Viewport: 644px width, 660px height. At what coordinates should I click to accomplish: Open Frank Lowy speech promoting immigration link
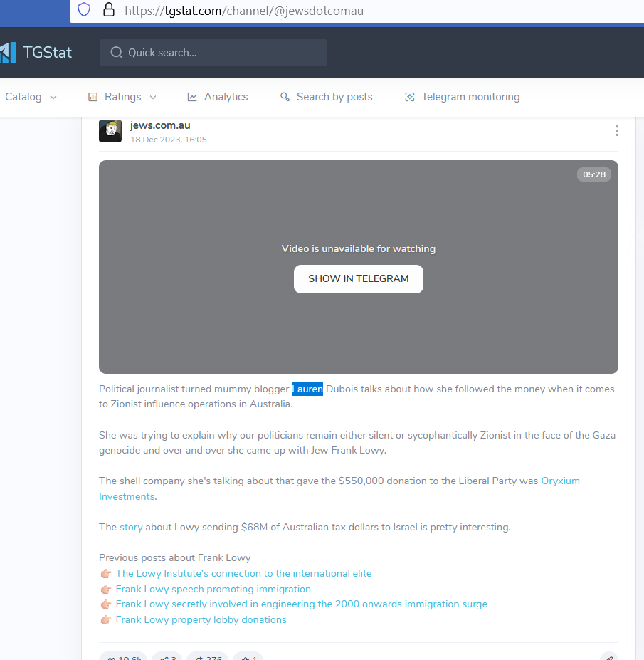pos(213,589)
